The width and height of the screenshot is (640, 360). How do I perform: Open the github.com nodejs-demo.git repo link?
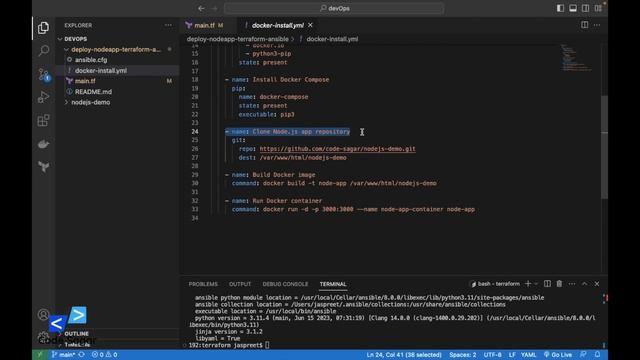tap(338, 149)
